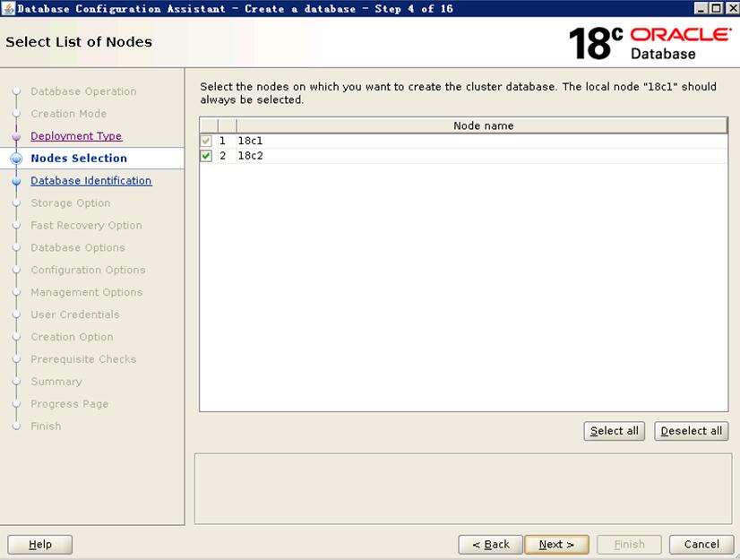
Task: Click the Next button
Action: coord(556,545)
